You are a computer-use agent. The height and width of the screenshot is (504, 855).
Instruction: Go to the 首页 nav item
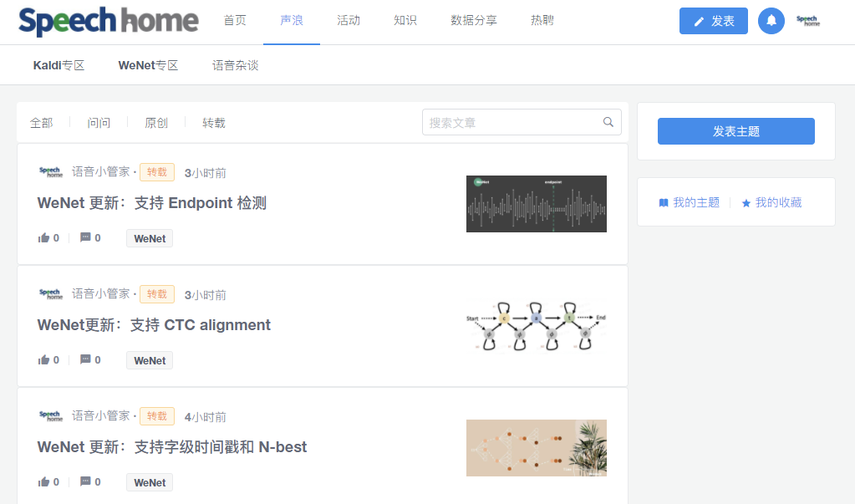tap(235, 21)
